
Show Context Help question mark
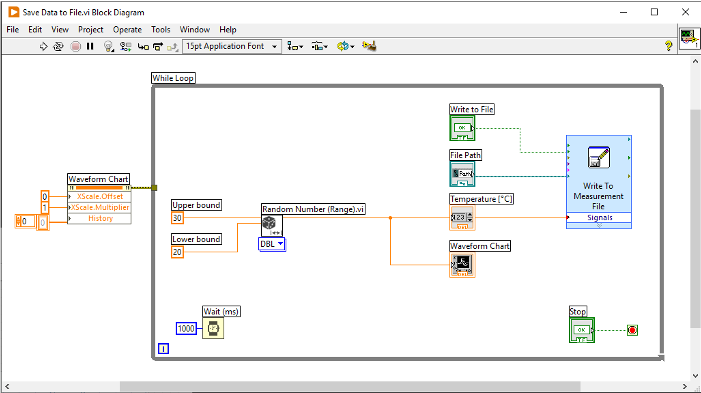668,46
